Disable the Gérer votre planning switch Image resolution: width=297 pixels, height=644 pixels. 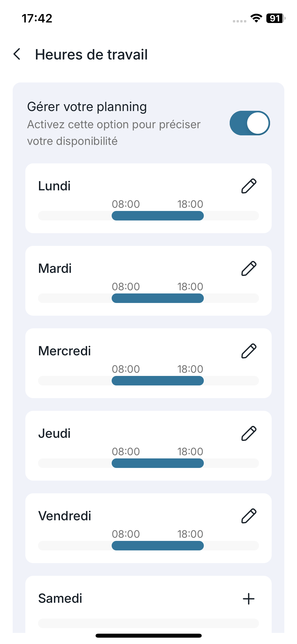coord(249,123)
